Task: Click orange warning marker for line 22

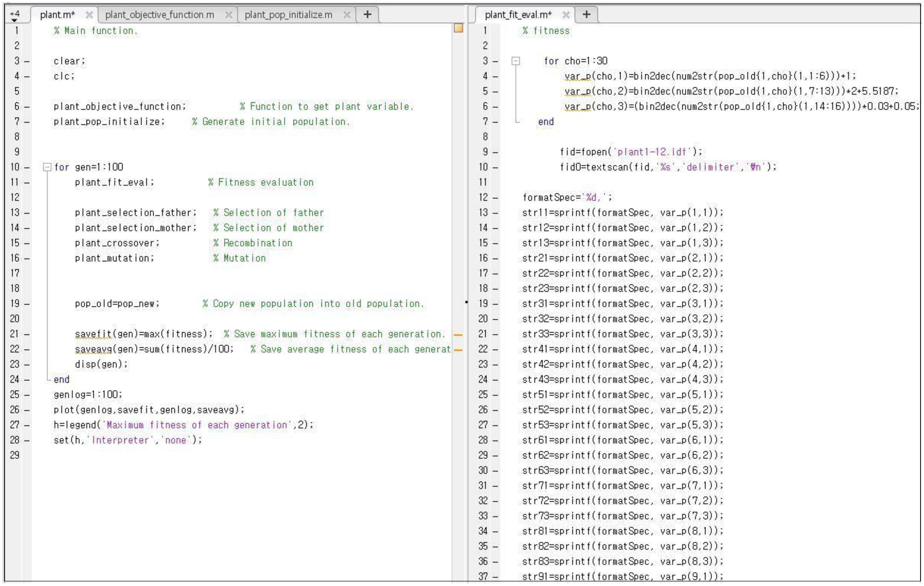Action: [x=458, y=350]
